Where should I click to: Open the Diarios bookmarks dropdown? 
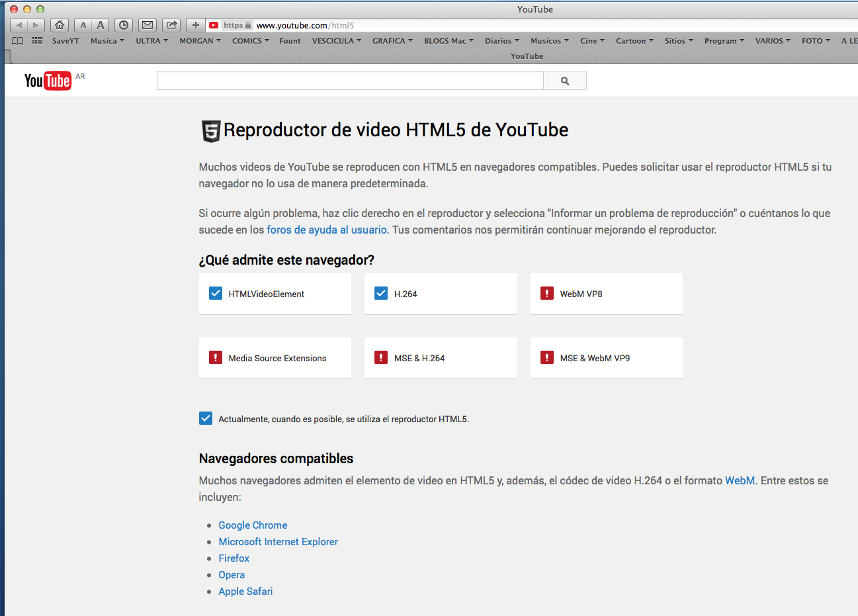pos(501,41)
